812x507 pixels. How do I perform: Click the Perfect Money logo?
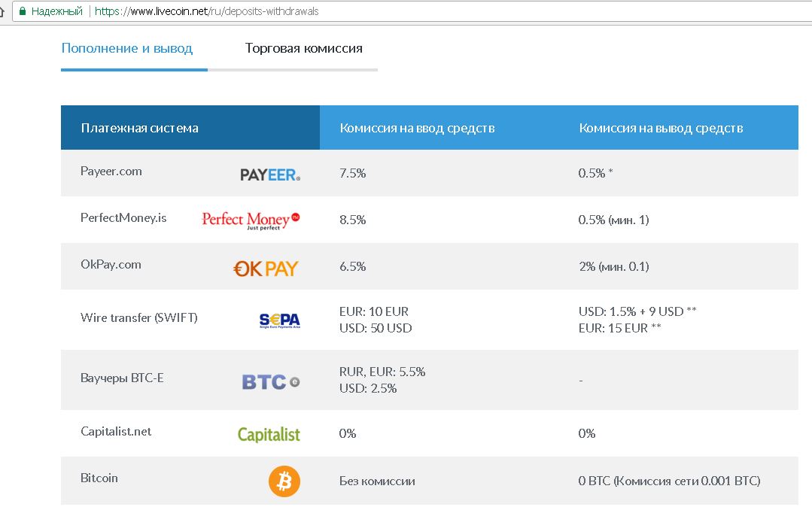[251, 220]
